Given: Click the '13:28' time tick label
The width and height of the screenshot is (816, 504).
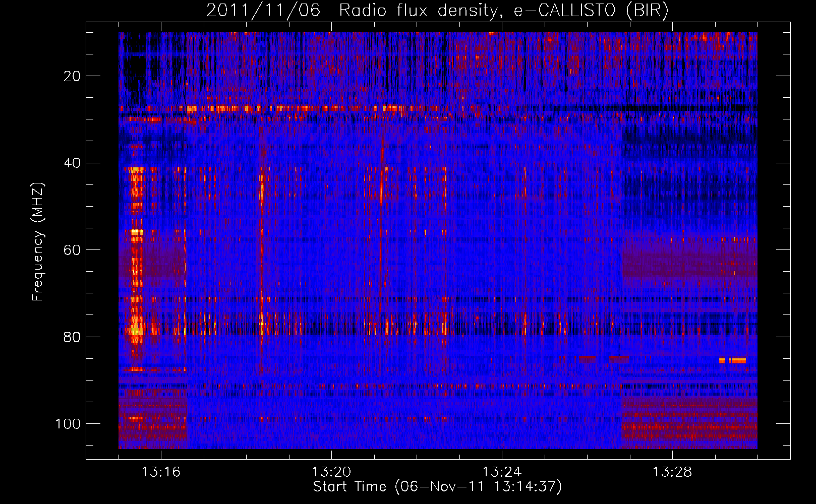Looking at the screenshot, I should pos(672,472).
